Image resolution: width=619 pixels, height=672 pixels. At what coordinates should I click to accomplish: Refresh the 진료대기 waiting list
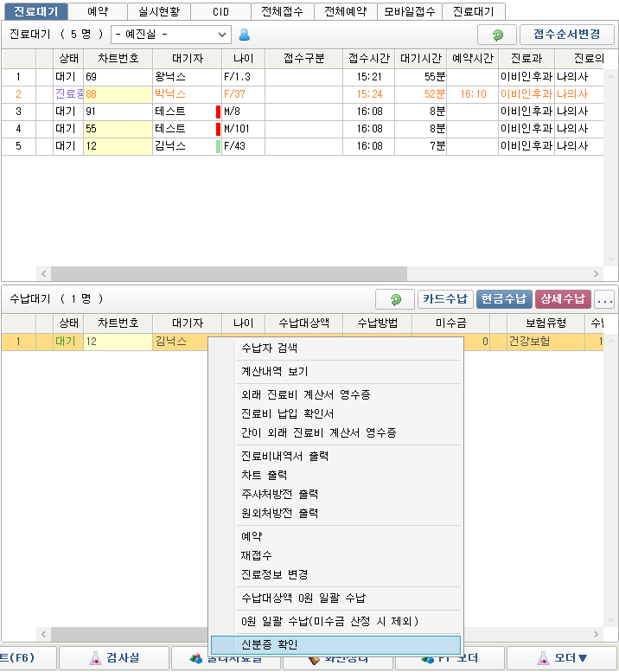pyautogui.click(x=496, y=35)
